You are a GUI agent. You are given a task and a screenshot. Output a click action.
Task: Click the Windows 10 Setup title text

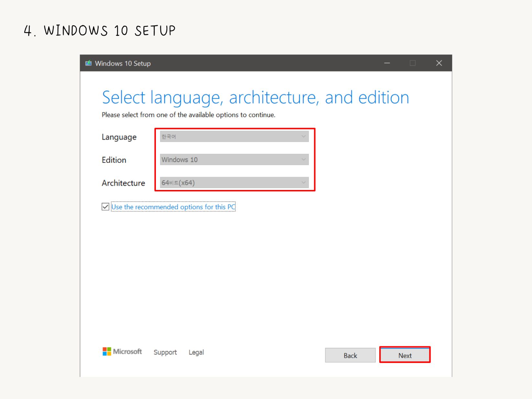pos(123,63)
